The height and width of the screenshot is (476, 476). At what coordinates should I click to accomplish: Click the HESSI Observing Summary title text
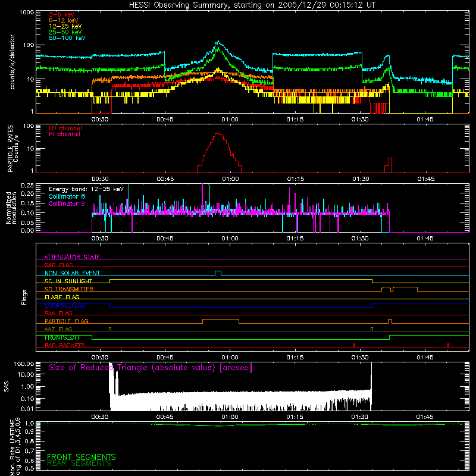point(252,5)
